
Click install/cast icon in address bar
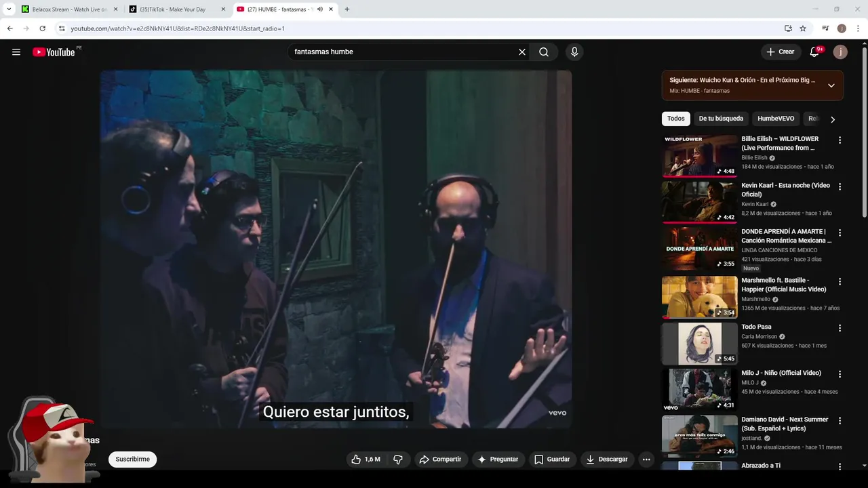coord(788,28)
